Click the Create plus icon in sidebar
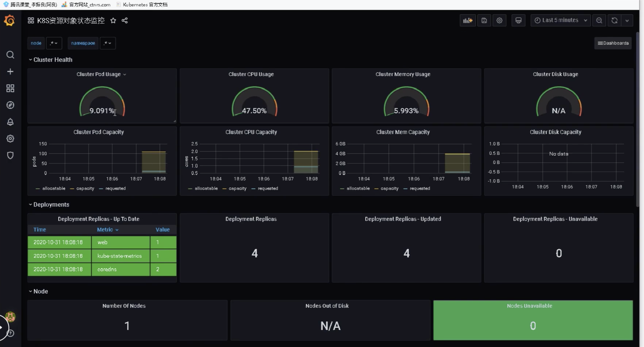Screen dimensions: 644x347 [x=10, y=71]
